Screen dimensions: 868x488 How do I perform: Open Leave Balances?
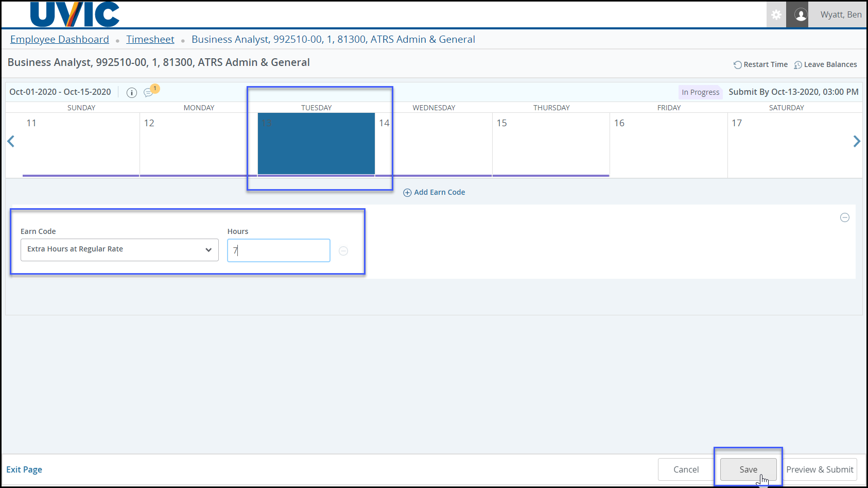(x=825, y=64)
